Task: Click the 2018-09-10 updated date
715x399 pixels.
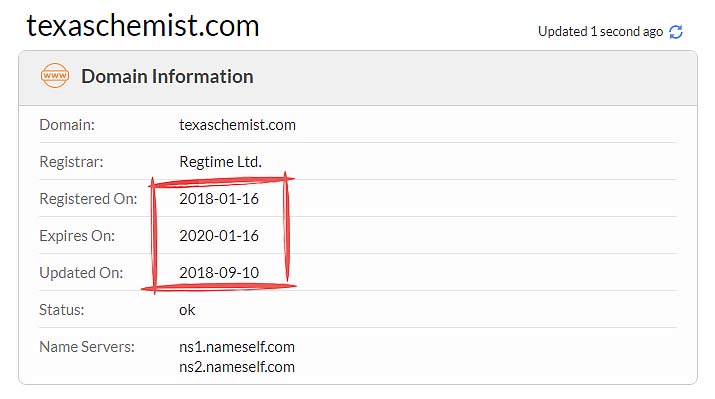Action: coord(219,273)
